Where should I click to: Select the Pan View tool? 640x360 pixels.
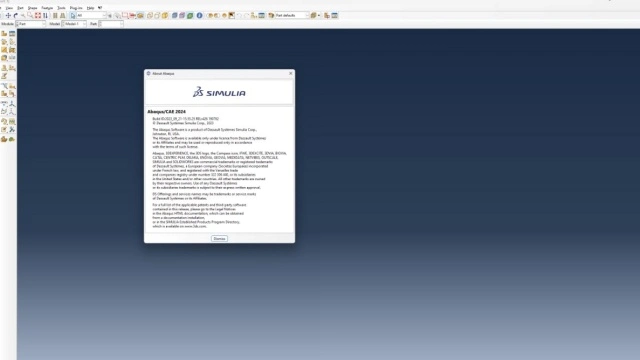tap(8, 15)
